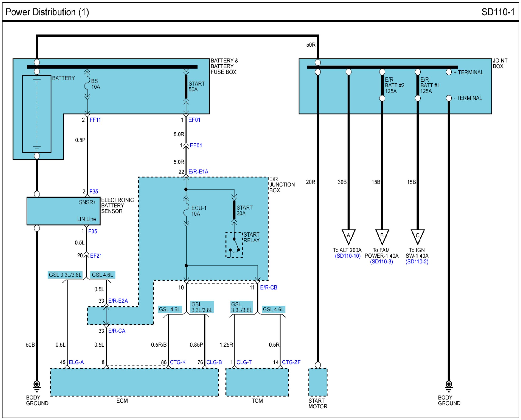The width and height of the screenshot is (521, 420).
Task: Click the ECM module block
Action: [134, 382]
